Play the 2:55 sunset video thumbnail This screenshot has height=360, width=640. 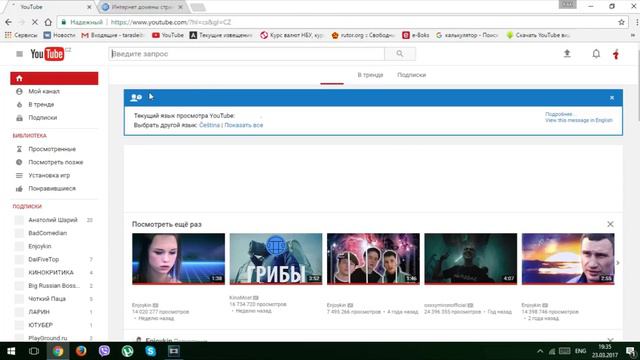pos(568,259)
